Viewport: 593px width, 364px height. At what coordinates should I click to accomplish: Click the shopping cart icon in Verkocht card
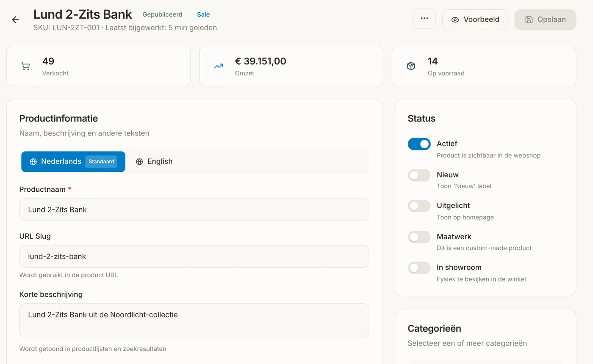click(25, 66)
